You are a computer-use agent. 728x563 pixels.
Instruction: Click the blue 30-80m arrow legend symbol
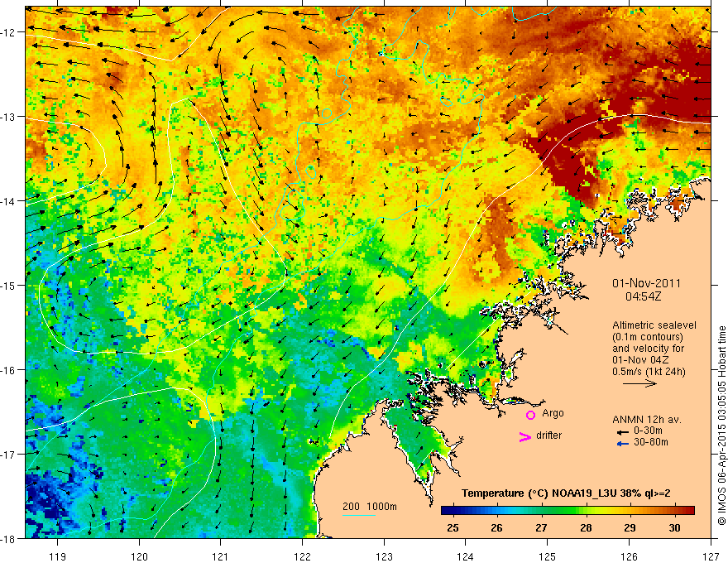(623, 444)
